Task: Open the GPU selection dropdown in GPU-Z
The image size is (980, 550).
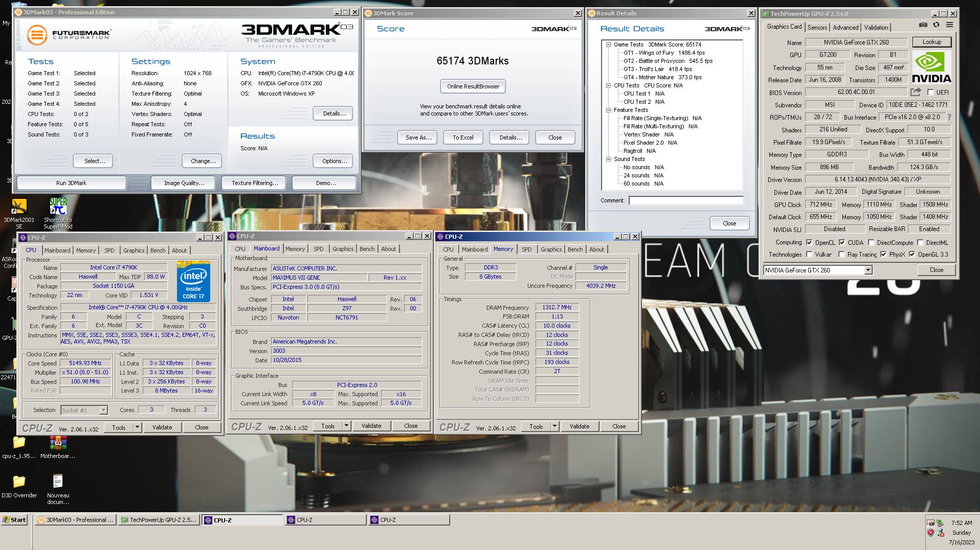Action: pos(868,270)
